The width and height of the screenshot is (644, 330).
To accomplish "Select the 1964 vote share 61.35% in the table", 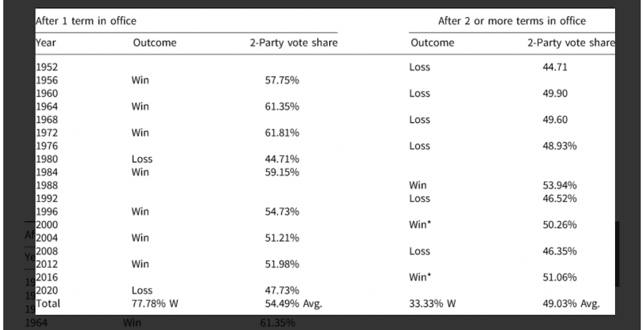I will point(282,107).
